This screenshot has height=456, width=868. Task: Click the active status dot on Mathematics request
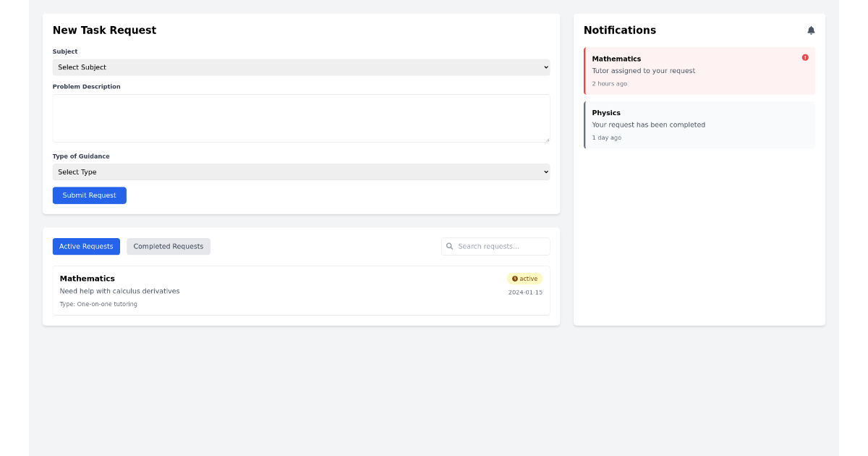point(516,278)
